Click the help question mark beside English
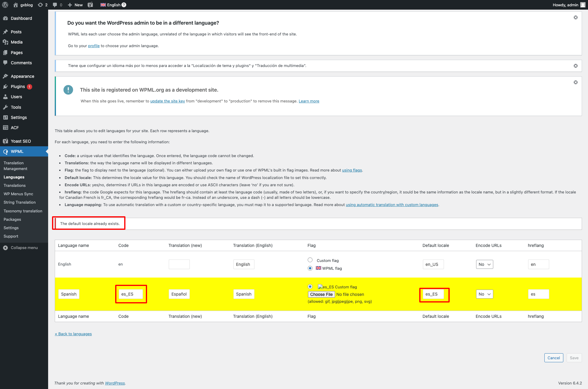This screenshot has width=588, height=389. pos(124,5)
